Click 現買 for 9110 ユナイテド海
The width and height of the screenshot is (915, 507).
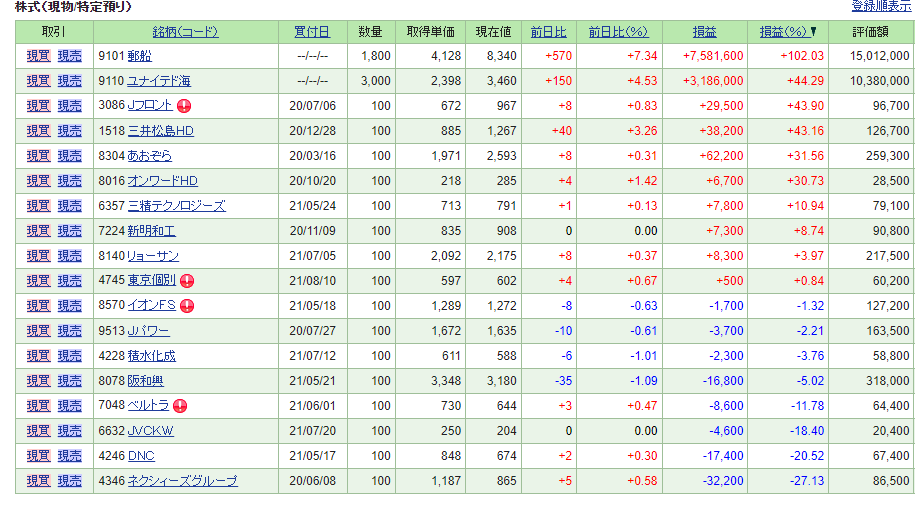click(39, 81)
